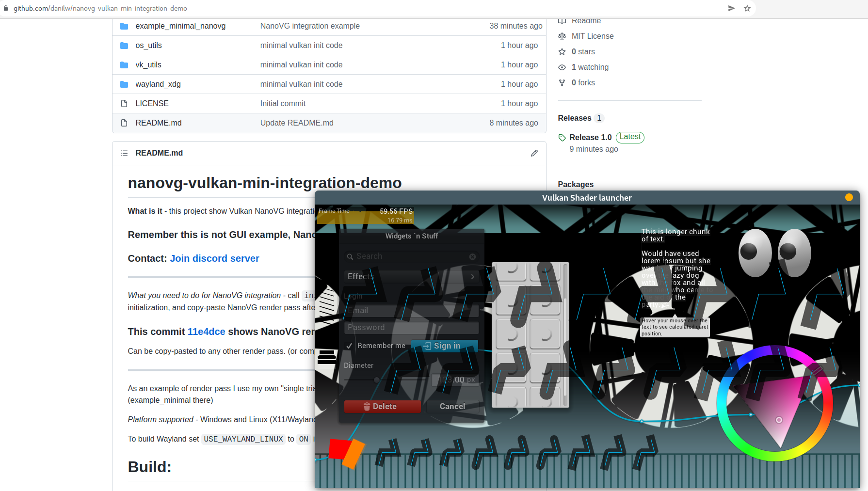Click the Email input field

point(411,311)
